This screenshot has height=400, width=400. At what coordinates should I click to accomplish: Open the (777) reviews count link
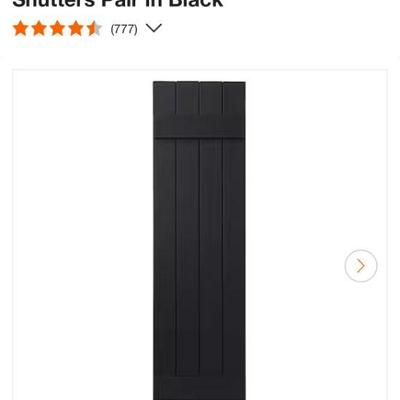(x=124, y=29)
